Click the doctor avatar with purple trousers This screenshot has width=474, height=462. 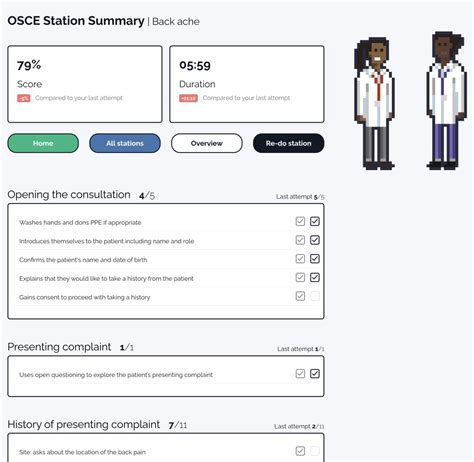point(446,101)
